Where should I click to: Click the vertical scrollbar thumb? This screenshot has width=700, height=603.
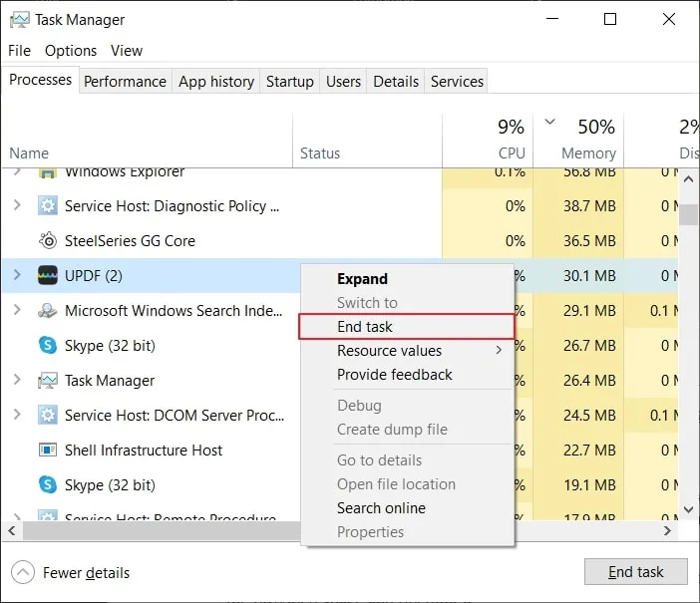tap(688, 214)
